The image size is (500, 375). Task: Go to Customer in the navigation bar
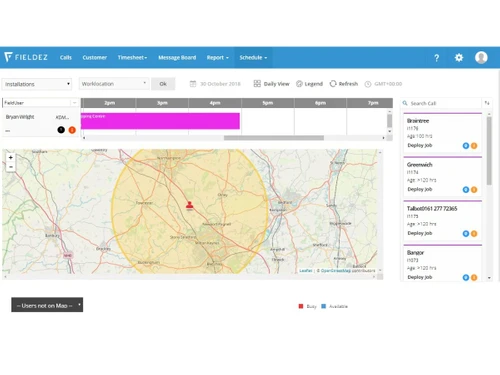pyautogui.click(x=95, y=58)
